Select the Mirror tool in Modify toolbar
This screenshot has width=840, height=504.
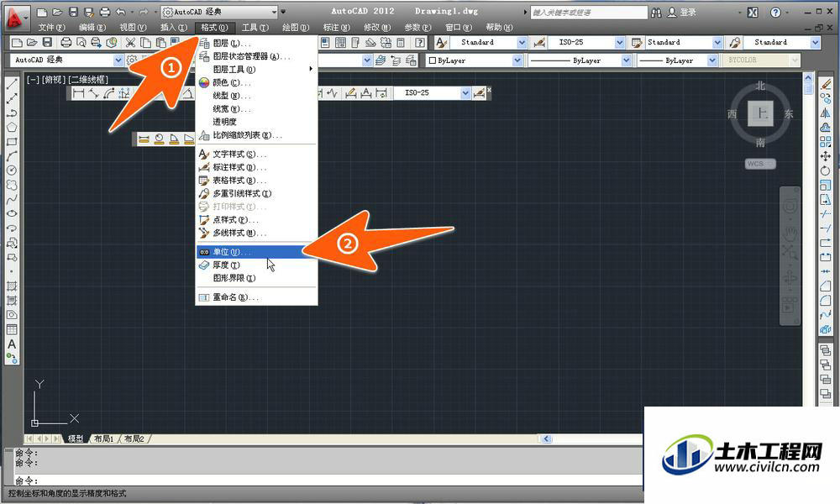826,113
